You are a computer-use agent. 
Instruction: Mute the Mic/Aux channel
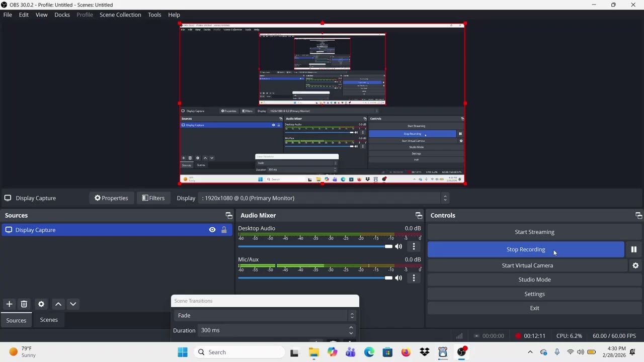point(398,278)
